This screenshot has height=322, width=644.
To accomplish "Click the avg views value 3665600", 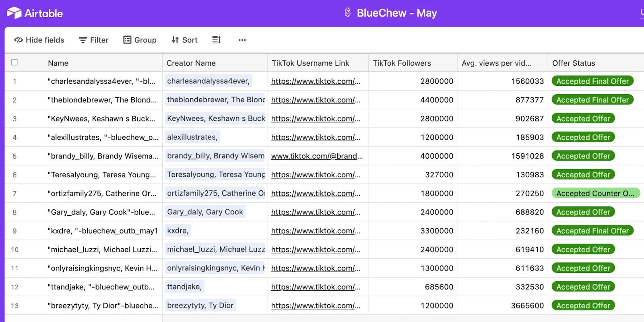I will (527, 306).
